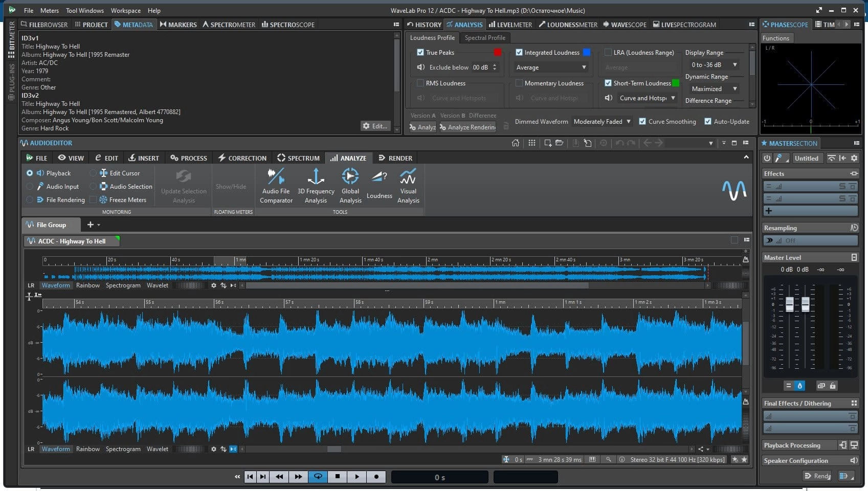Open Master Section settings gear
Image resolution: width=868 pixels, height=491 pixels.
click(x=854, y=159)
